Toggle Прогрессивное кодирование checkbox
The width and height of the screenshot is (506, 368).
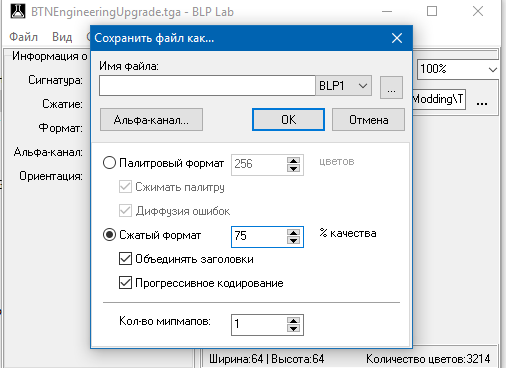point(125,283)
